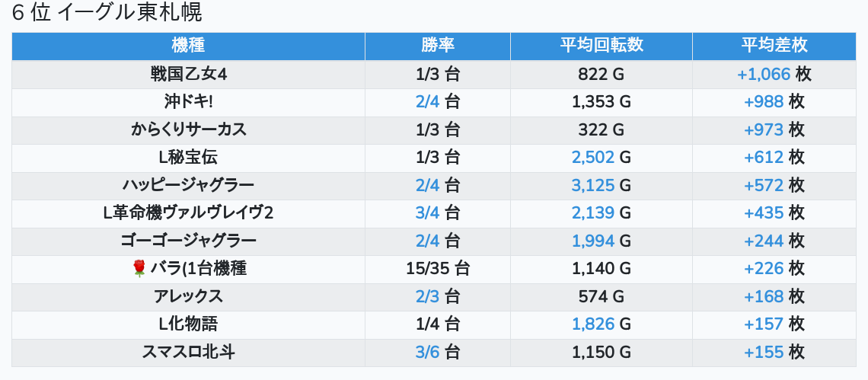
Task: Click the +1,066 average difference value
Action: 764,75
